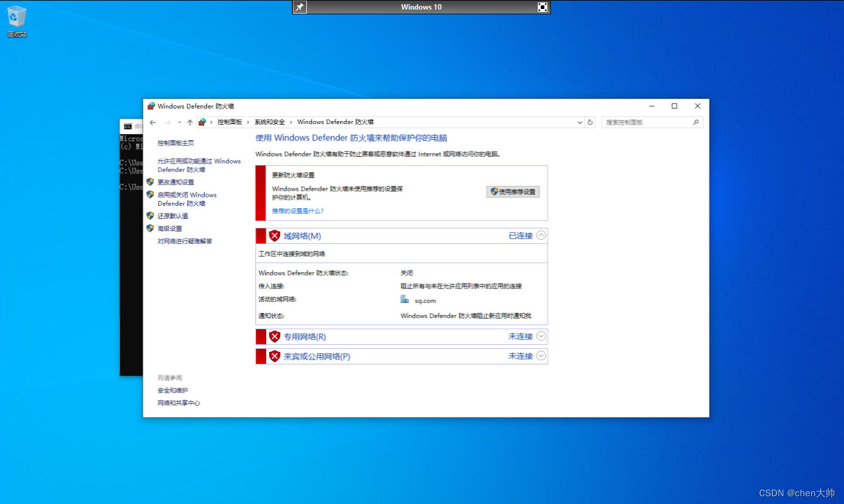Image resolution: width=844 pixels, height=504 pixels.
Task: Expand the address bar history dropdown
Action: click(x=580, y=122)
